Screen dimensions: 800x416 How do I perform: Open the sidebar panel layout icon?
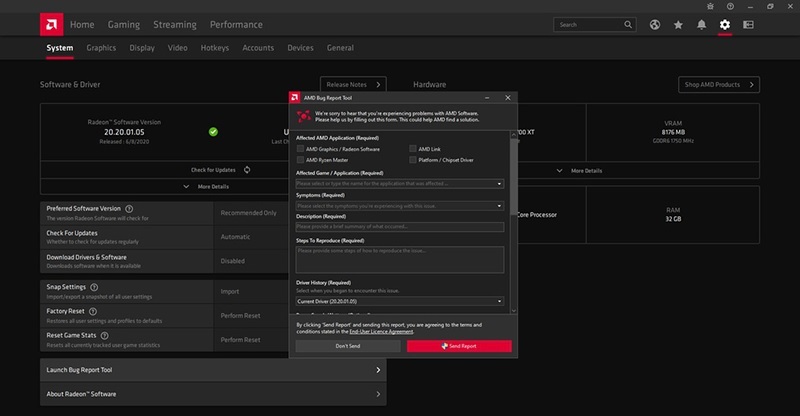[x=750, y=24]
